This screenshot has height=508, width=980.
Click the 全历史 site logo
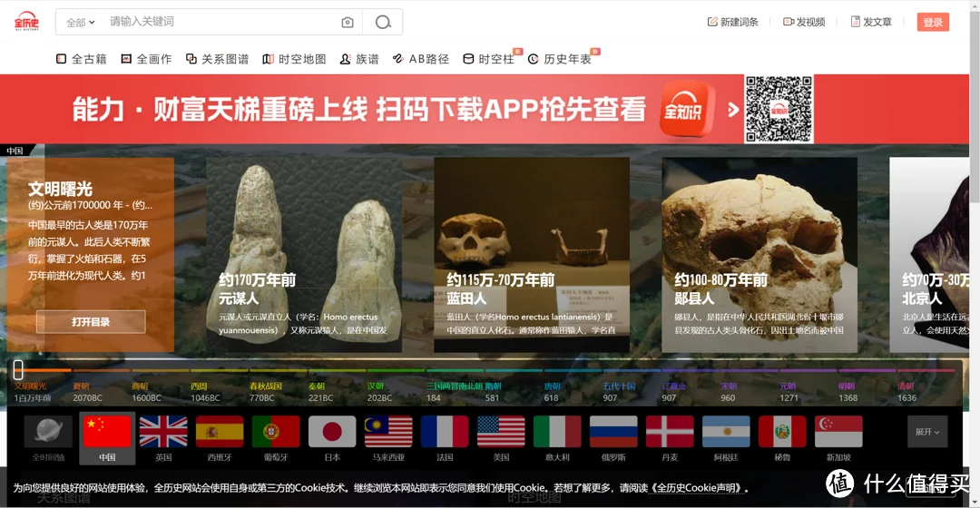27,21
